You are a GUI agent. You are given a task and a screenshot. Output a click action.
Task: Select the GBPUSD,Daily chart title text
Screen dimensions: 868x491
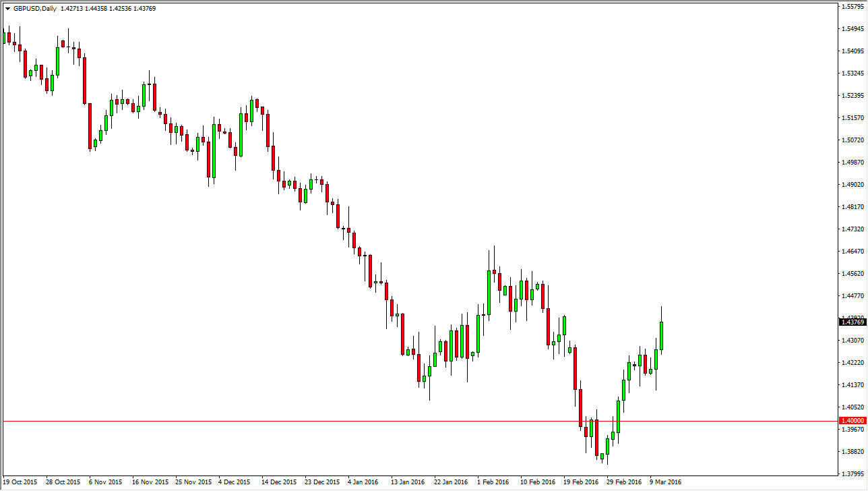coord(34,9)
